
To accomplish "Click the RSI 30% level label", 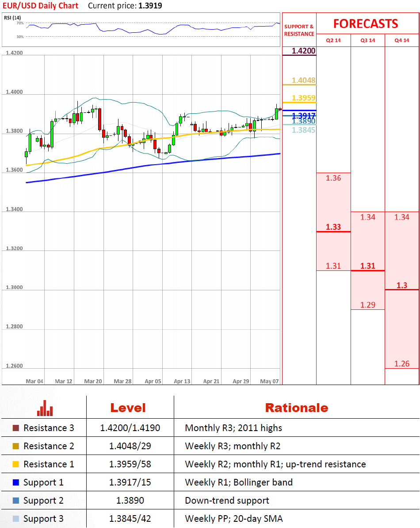I will click(20, 37).
